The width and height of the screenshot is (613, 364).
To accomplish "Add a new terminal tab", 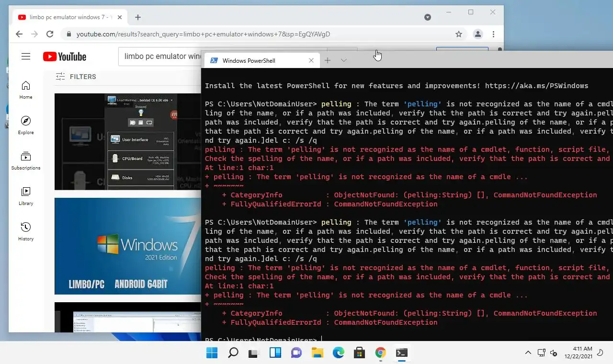I will (328, 60).
